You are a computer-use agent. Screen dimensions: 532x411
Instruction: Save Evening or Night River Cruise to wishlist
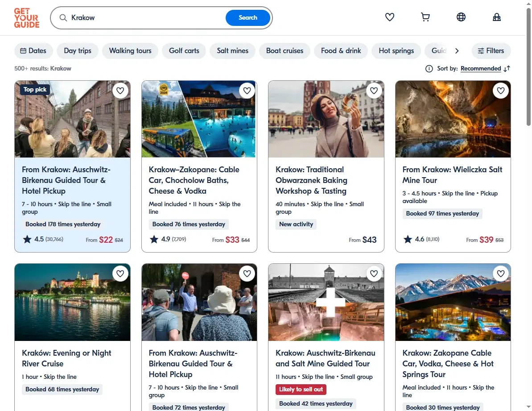pos(120,274)
